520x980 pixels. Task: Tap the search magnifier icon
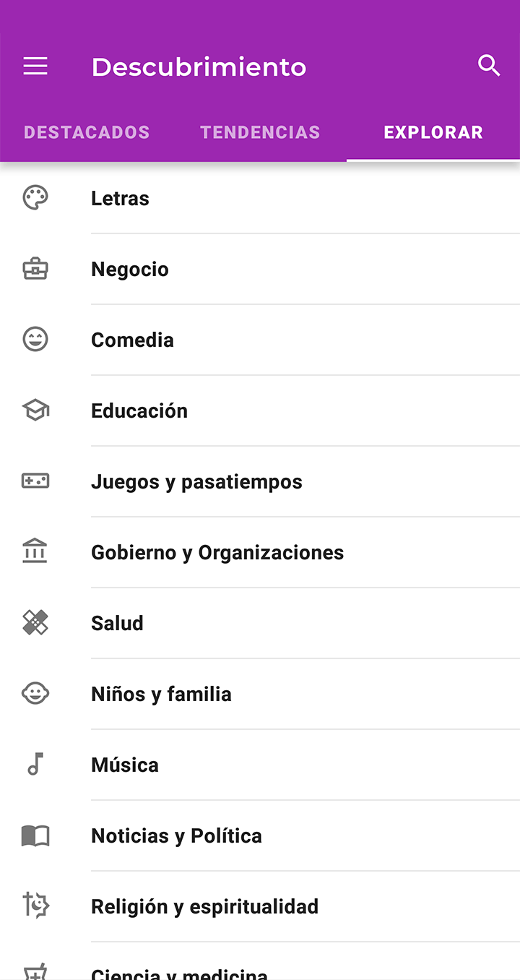pos(489,66)
